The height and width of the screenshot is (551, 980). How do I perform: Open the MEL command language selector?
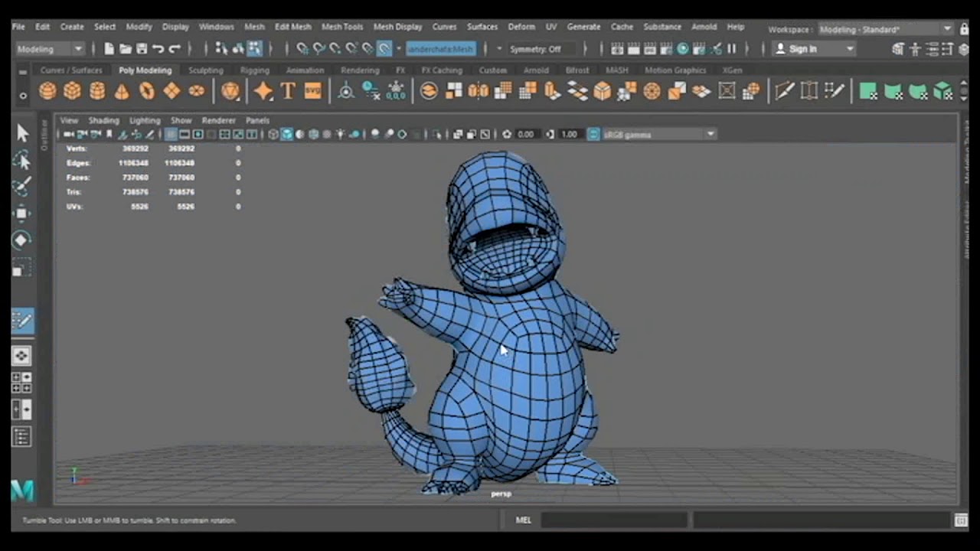tap(524, 520)
